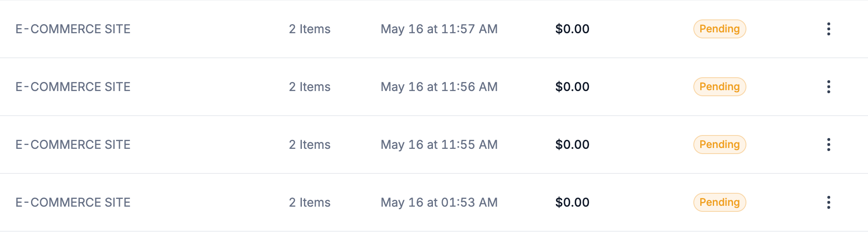Click "2 Items" in the 11:57 AM order row

click(310, 29)
